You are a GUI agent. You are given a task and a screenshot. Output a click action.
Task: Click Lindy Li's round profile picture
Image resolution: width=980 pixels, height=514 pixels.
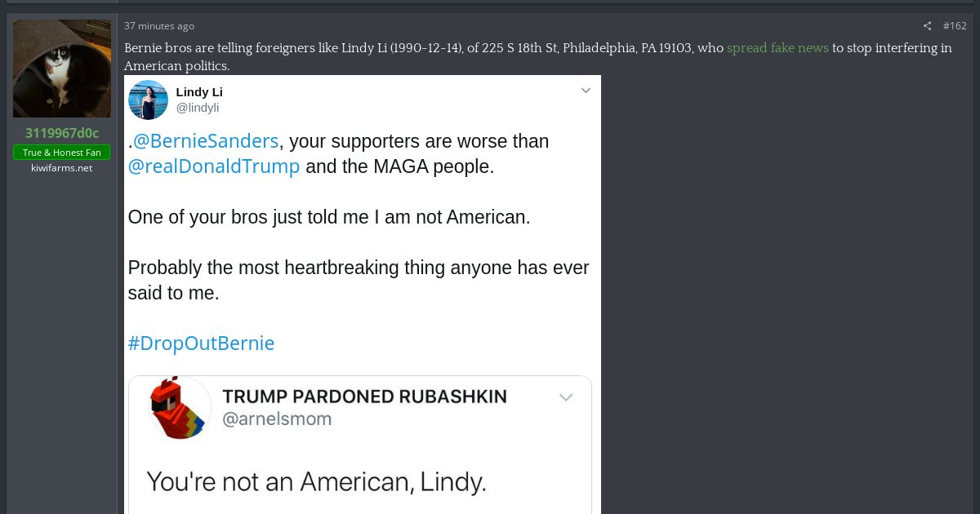point(148,100)
